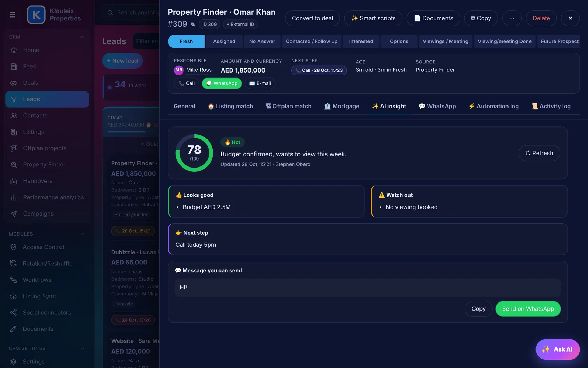Collapse the CRM SETTINGS section
Image resolution: width=588 pixels, height=368 pixels.
point(82,349)
